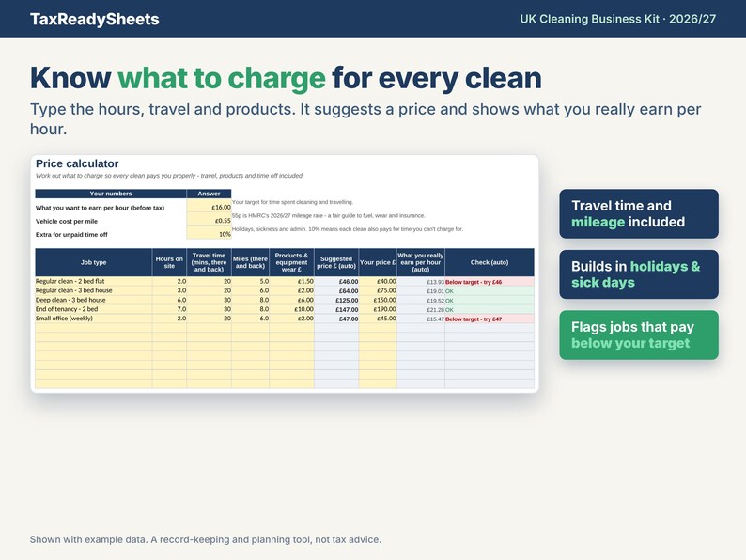Click the 'Know what to charge' headline
The image size is (746, 560).
[286, 78]
